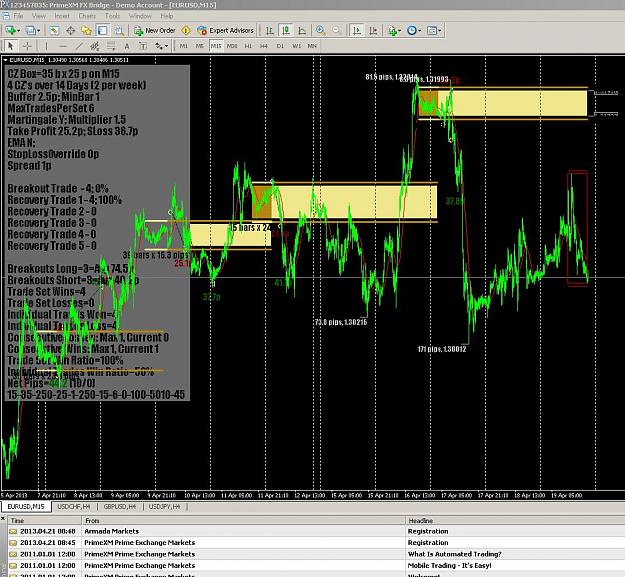The image size is (625, 577).
Task: Sort mailbox by the From column header
Action: pyautogui.click(x=243, y=520)
